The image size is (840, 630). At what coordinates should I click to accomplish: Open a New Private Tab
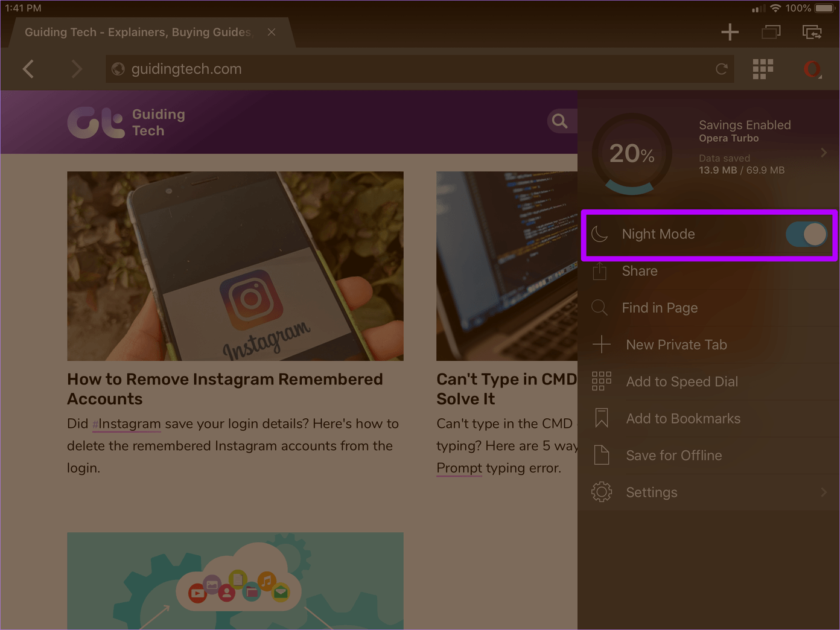point(676,345)
